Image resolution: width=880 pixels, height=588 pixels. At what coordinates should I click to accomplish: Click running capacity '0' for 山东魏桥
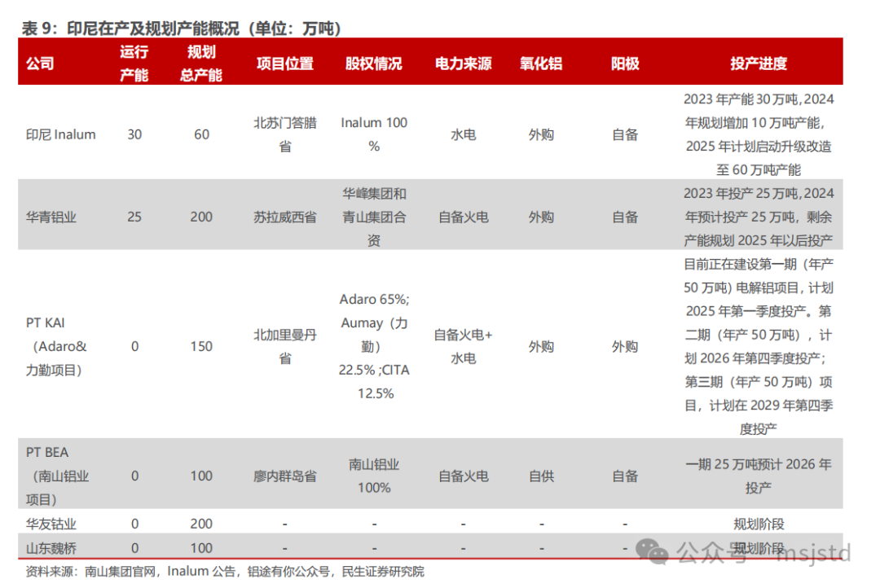pos(134,548)
